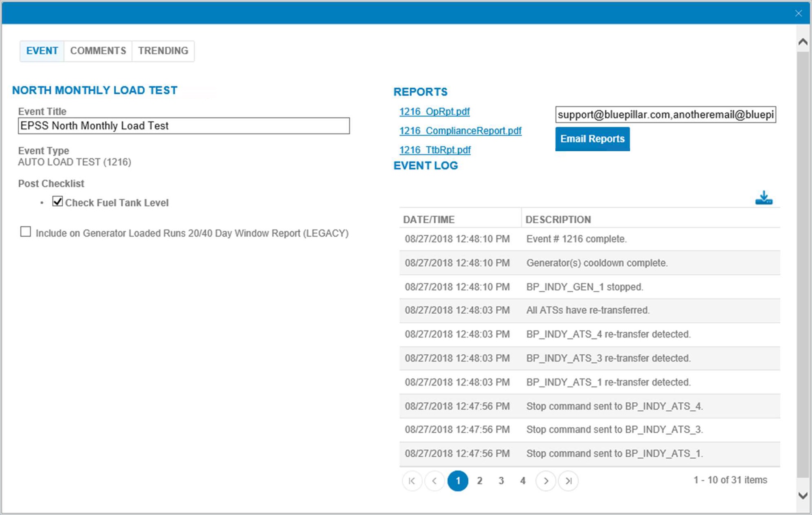
Task: Open 1216_ComplianceReport.pdf link
Action: (x=460, y=131)
